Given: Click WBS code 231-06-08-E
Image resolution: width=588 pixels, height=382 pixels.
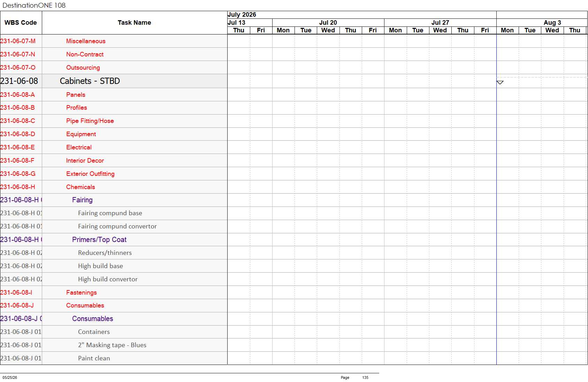Looking at the screenshot, I should pyautogui.click(x=17, y=147).
